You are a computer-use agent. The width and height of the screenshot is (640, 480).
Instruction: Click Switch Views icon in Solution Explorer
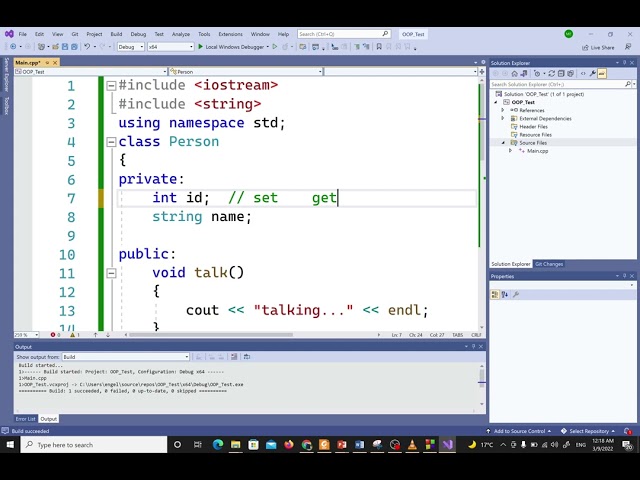click(524, 73)
